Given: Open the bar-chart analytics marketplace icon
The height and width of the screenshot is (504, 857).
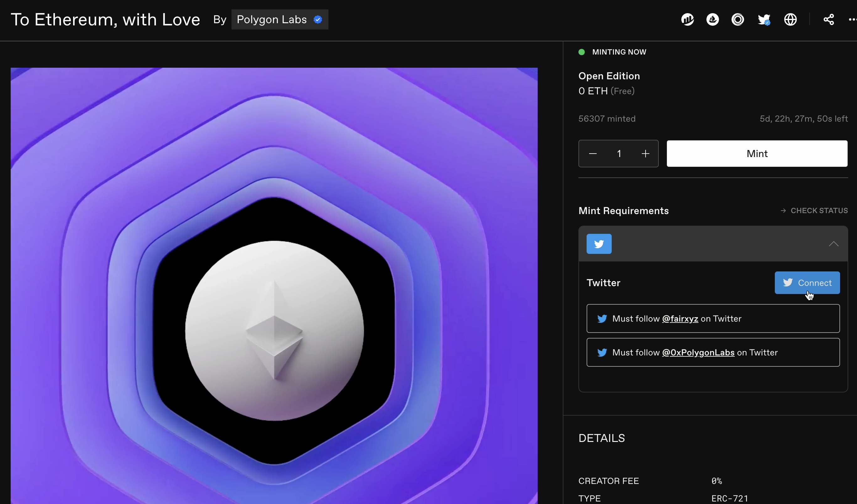Looking at the screenshot, I should pos(687,19).
